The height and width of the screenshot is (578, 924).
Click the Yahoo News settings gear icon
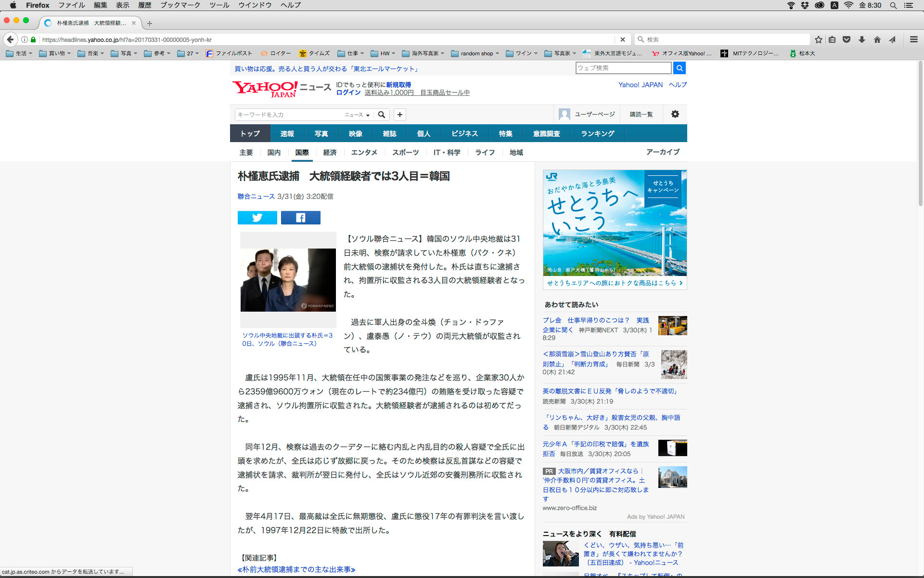coord(675,114)
